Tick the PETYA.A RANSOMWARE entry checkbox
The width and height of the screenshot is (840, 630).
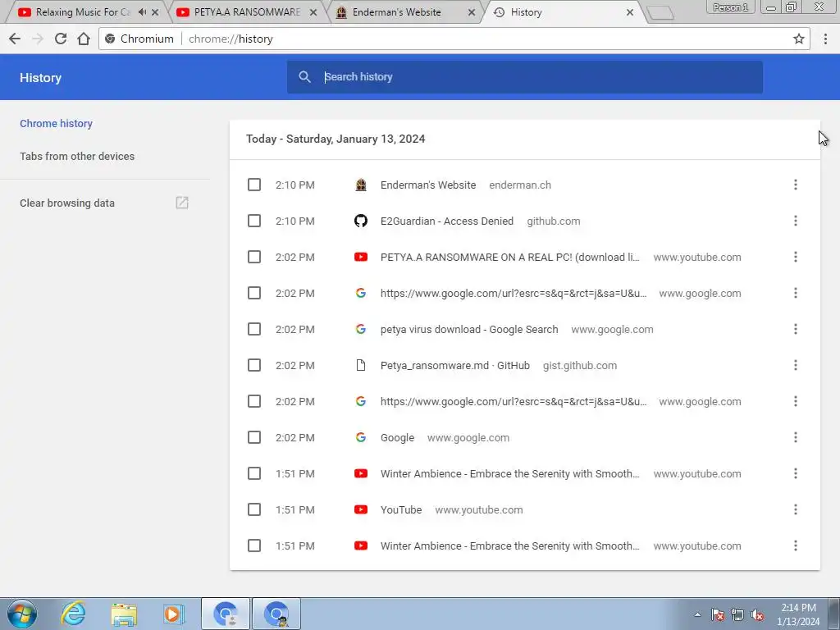254,257
